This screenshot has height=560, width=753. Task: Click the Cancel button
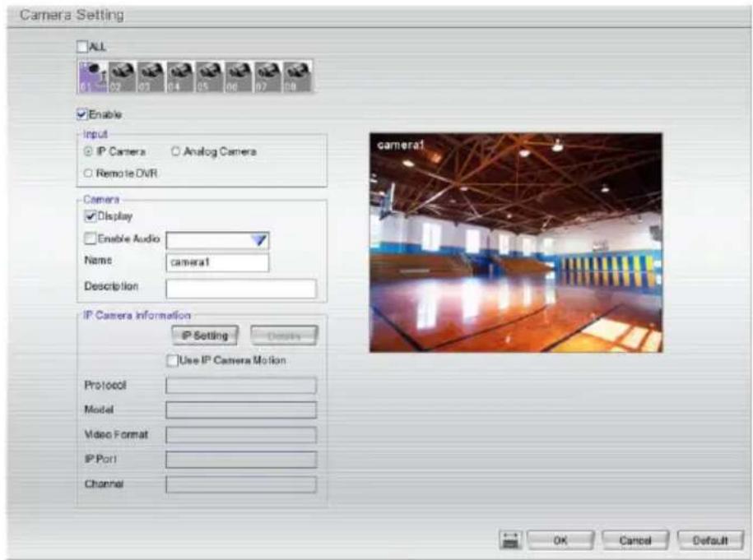(x=634, y=540)
